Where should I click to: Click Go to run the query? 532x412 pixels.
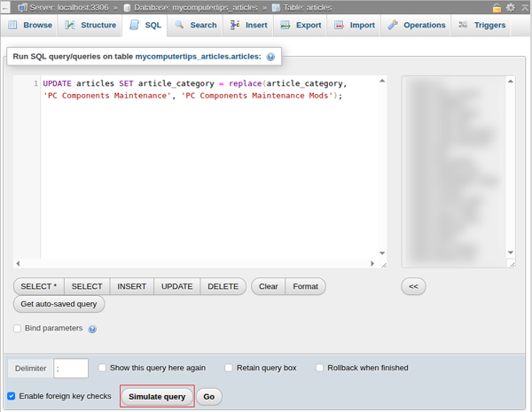pyautogui.click(x=209, y=396)
